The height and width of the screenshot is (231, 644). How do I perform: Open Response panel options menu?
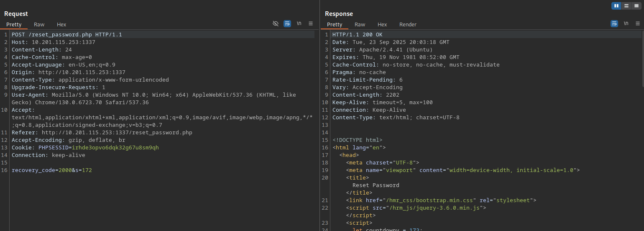click(x=638, y=23)
